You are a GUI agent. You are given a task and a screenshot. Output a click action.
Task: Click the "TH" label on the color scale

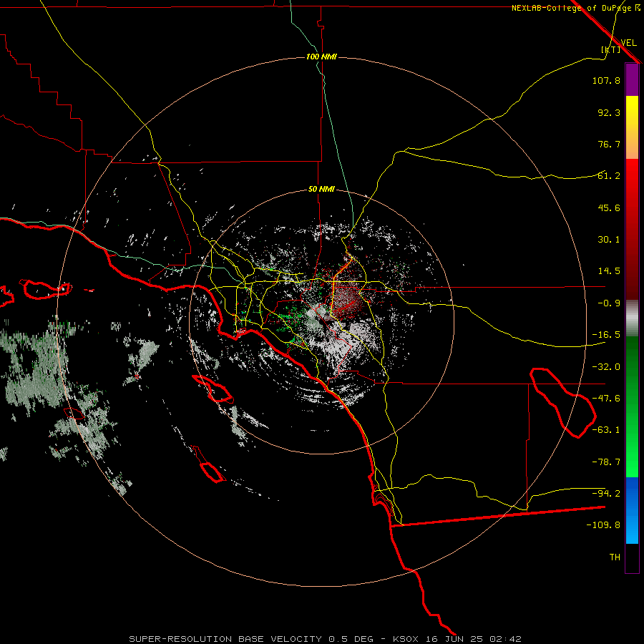(x=615, y=557)
